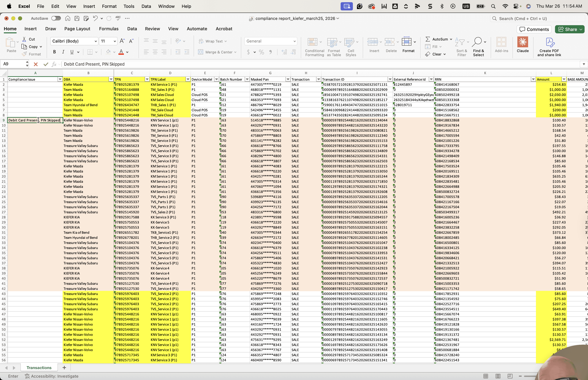588x380 pixels.
Task: Toggle the AutoSave switch
Action: point(56,18)
